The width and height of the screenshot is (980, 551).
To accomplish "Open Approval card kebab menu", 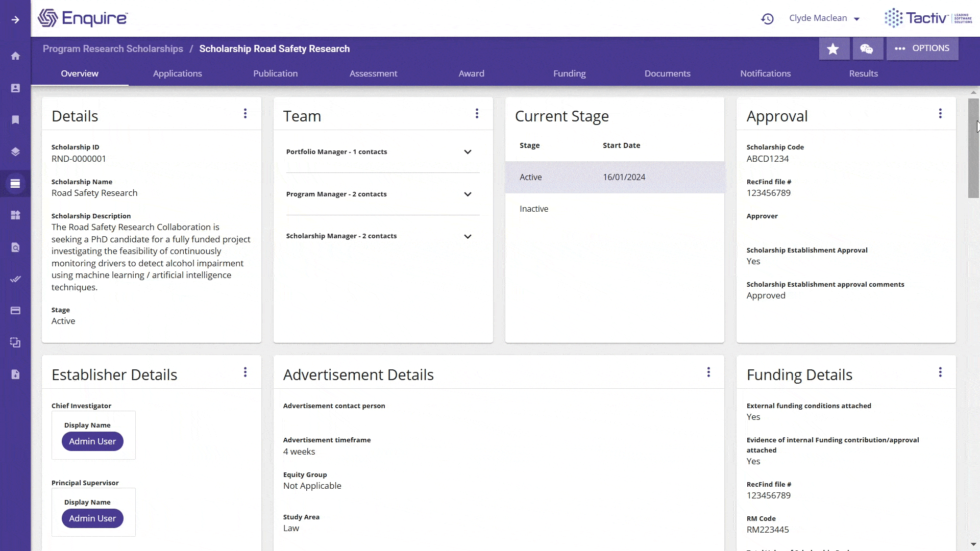I will click(940, 114).
